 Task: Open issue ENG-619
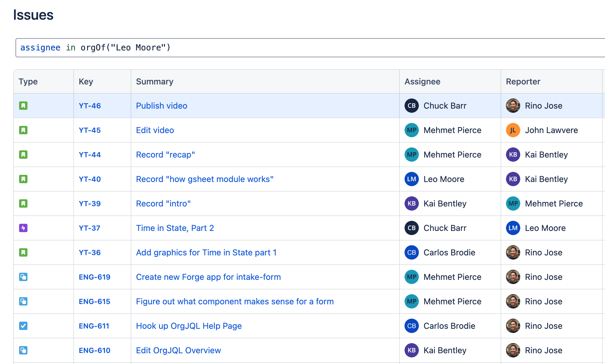tap(94, 277)
